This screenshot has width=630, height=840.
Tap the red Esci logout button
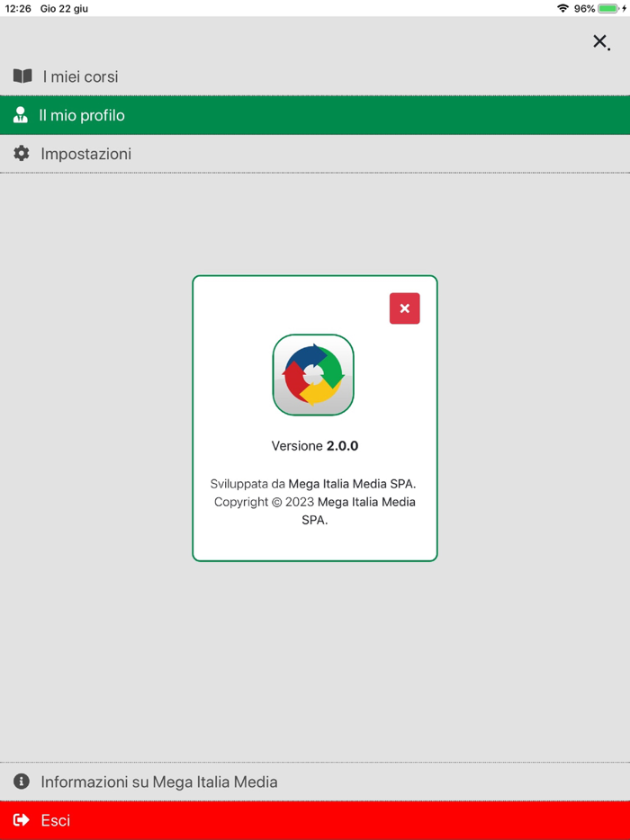pos(315,820)
